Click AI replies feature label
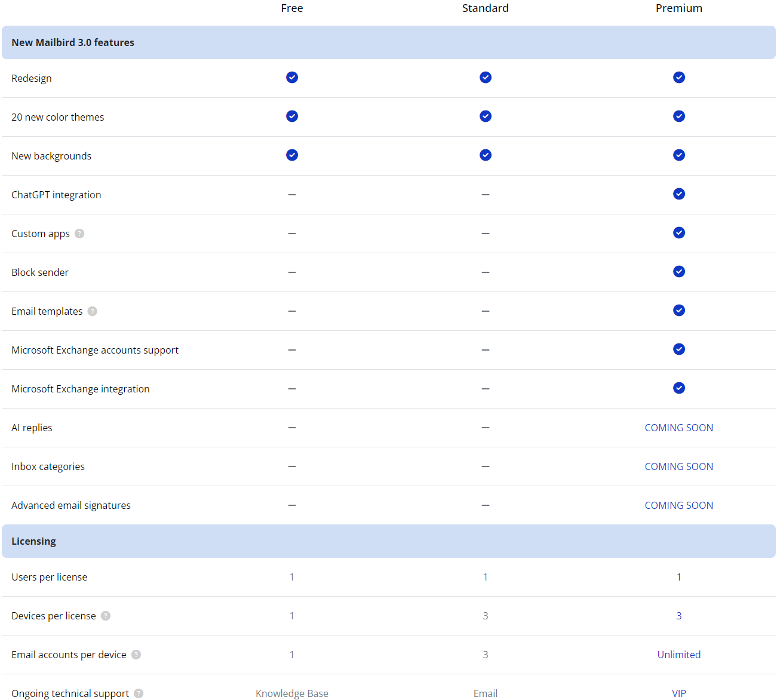777x700 pixels. click(32, 428)
